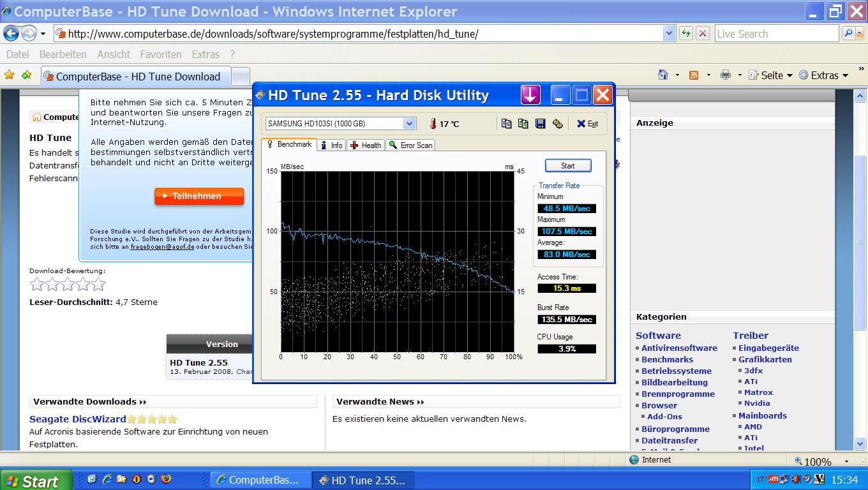
Task: Open the Favoriten menu
Action: point(161,55)
